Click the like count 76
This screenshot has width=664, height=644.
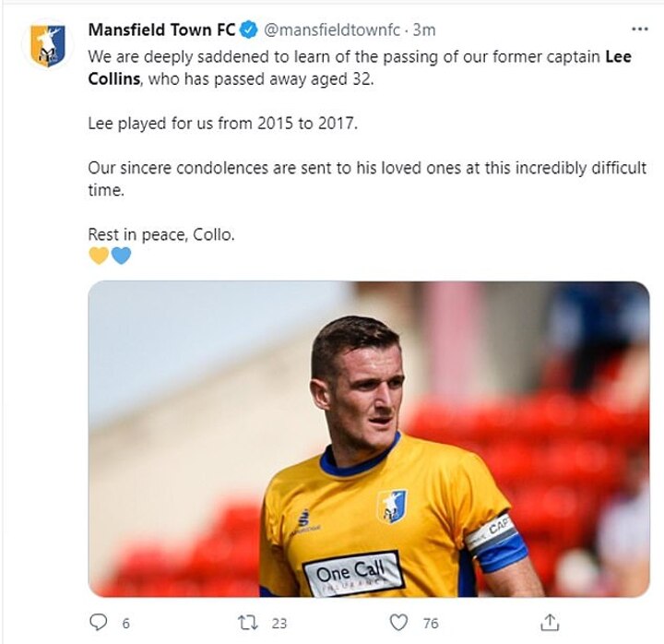pyautogui.click(x=431, y=624)
